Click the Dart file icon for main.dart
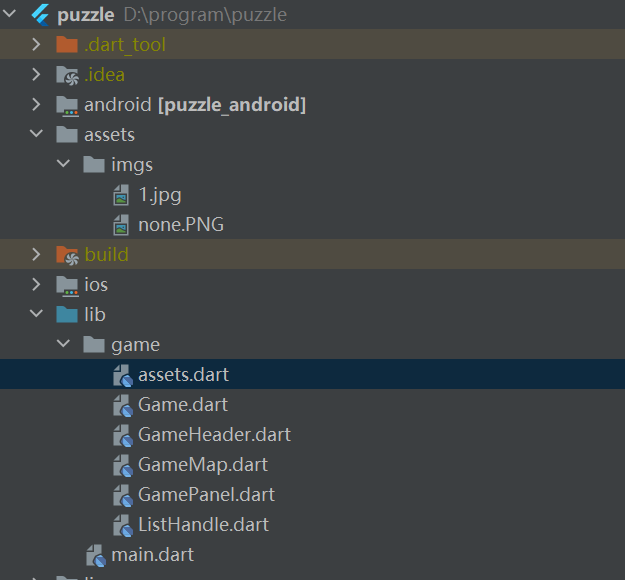Viewport: 625px width, 580px height. [96, 555]
